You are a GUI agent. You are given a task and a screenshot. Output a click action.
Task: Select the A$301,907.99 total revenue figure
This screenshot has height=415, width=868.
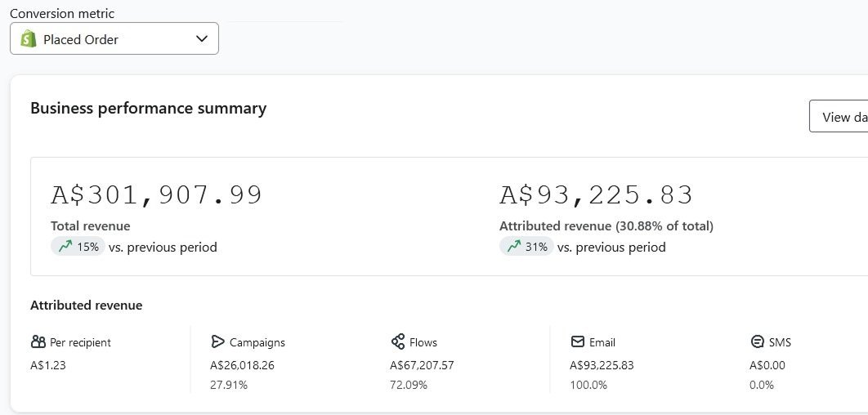pyautogui.click(x=157, y=195)
